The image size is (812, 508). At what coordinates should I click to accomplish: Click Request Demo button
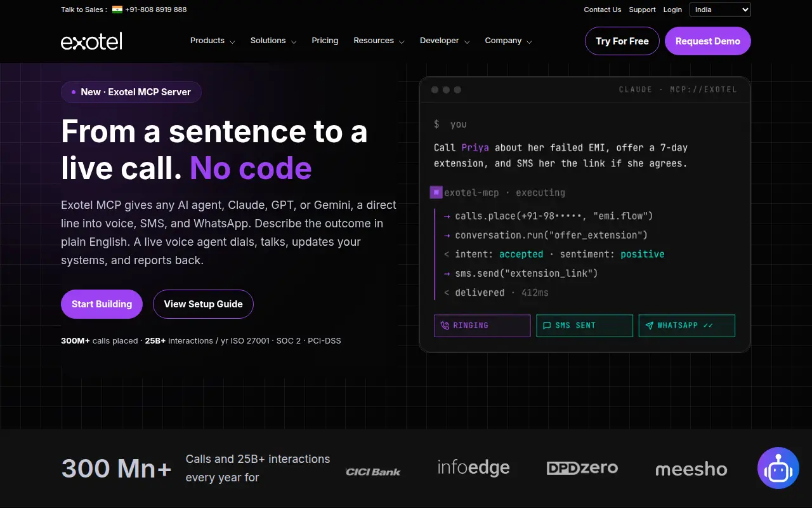(x=708, y=41)
